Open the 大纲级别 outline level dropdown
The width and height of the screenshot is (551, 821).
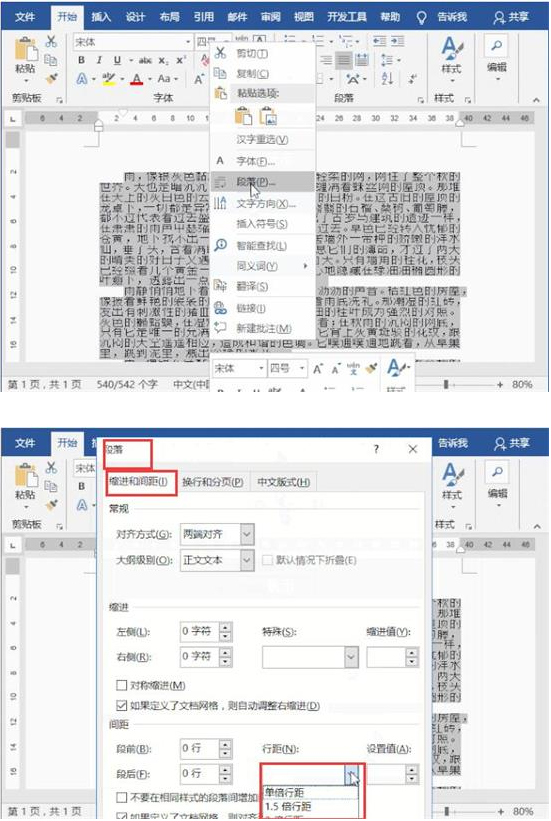(x=247, y=560)
